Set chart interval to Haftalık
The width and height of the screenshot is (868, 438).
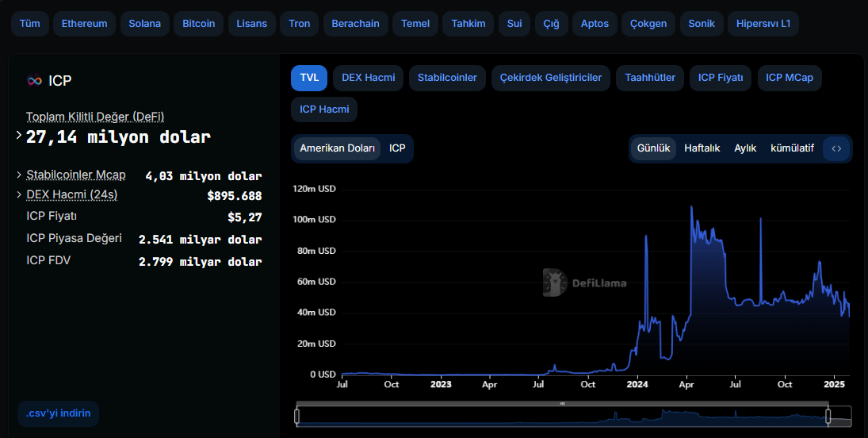tap(702, 148)
